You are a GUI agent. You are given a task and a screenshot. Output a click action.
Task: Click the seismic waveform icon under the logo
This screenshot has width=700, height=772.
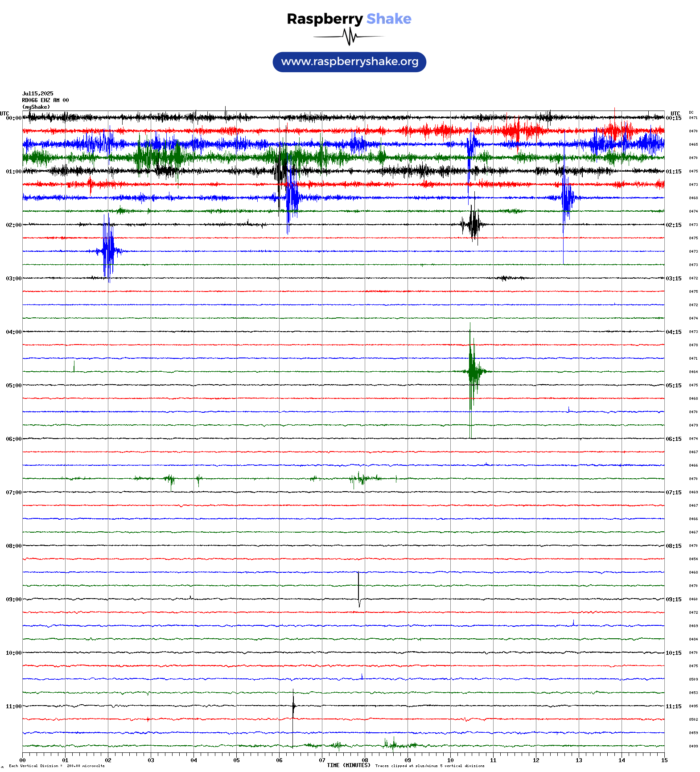(x=349, y=37)
